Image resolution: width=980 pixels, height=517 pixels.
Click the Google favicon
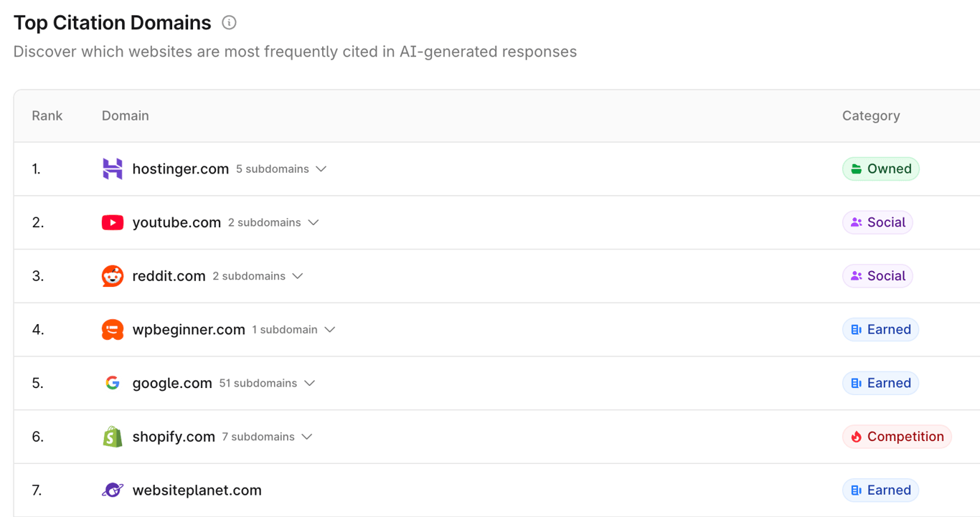(112, 383)
